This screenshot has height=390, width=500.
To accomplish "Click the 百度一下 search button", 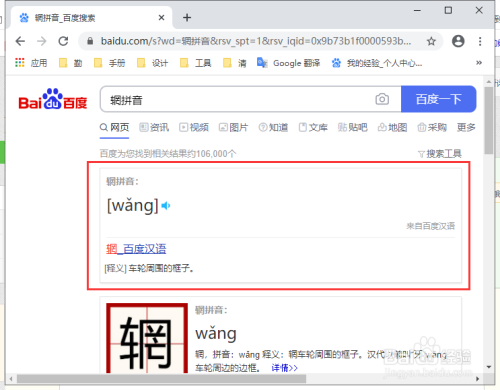I will click(439, 99).
